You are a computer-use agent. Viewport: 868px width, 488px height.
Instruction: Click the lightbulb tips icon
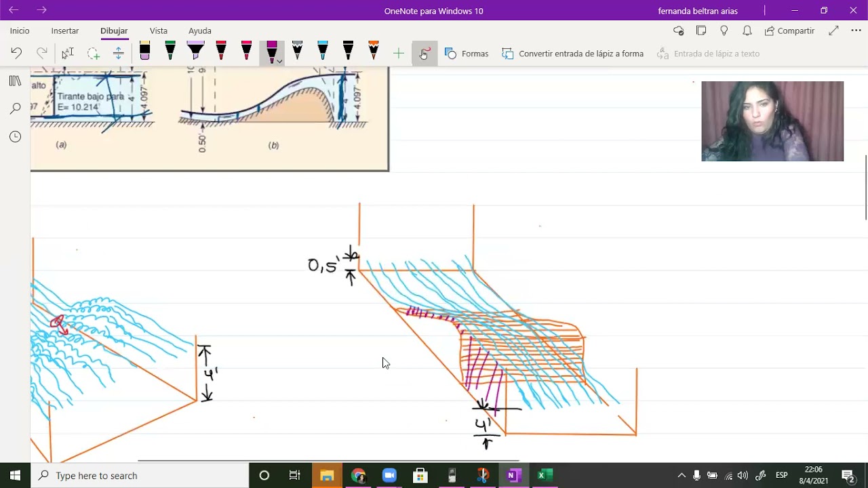pyautogui.click(x=724, y=30)
